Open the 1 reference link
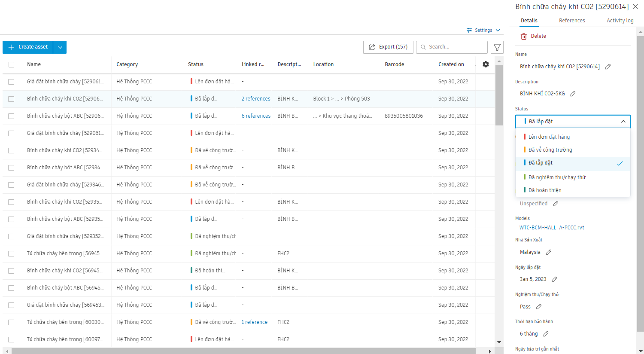 pyautogui.click(x=254, y=322)
